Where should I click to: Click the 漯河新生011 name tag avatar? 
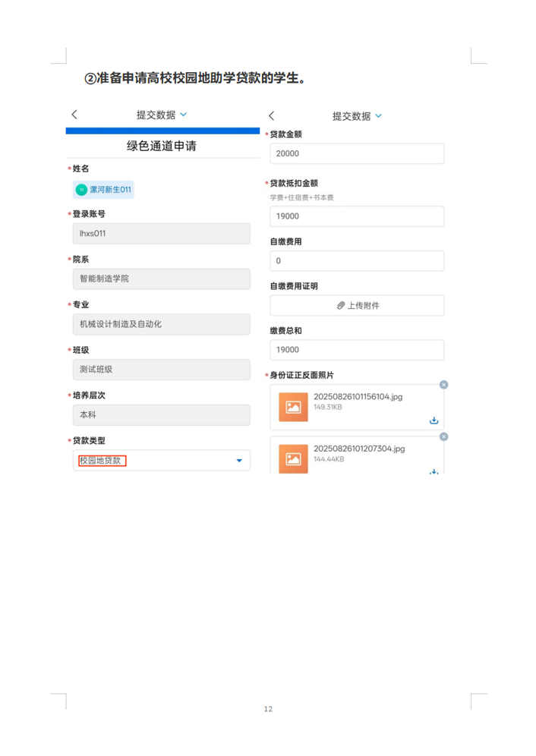(x=81, y=190)
